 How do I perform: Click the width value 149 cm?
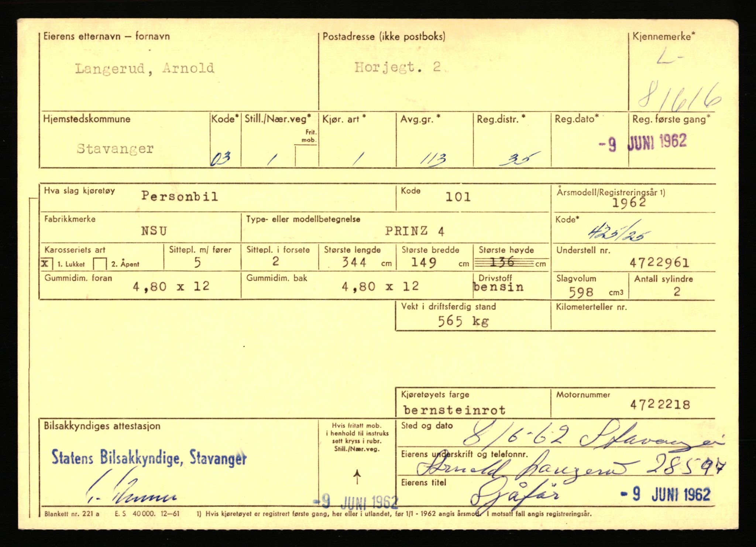424,263
